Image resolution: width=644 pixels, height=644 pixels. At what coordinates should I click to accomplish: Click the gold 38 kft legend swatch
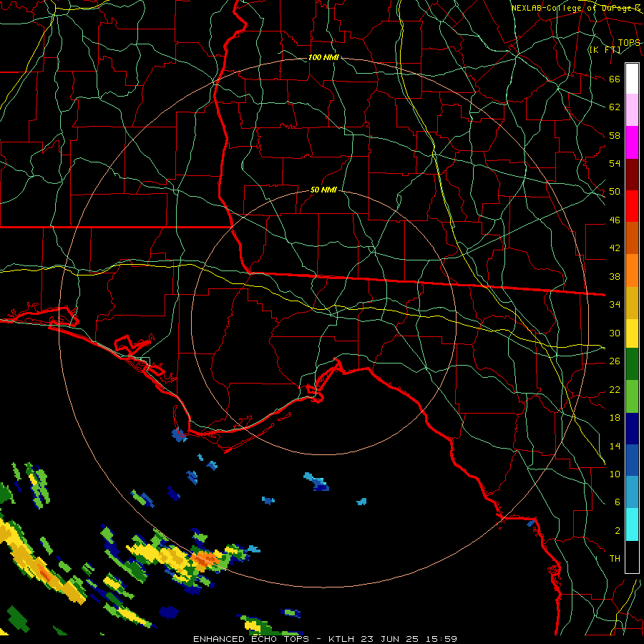(632, 303)
